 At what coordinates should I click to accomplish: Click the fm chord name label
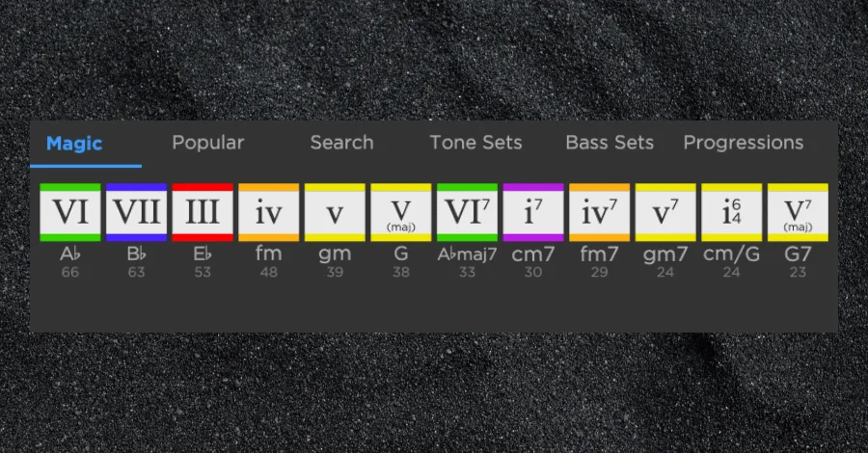point(268,253)
